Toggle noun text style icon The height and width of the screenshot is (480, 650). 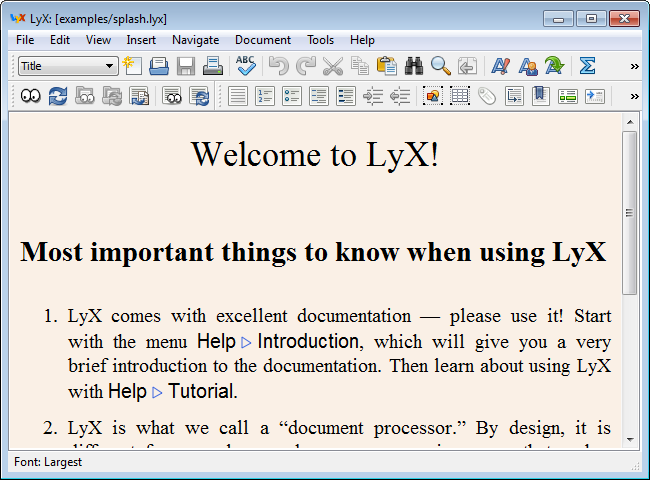coord(528,66)
